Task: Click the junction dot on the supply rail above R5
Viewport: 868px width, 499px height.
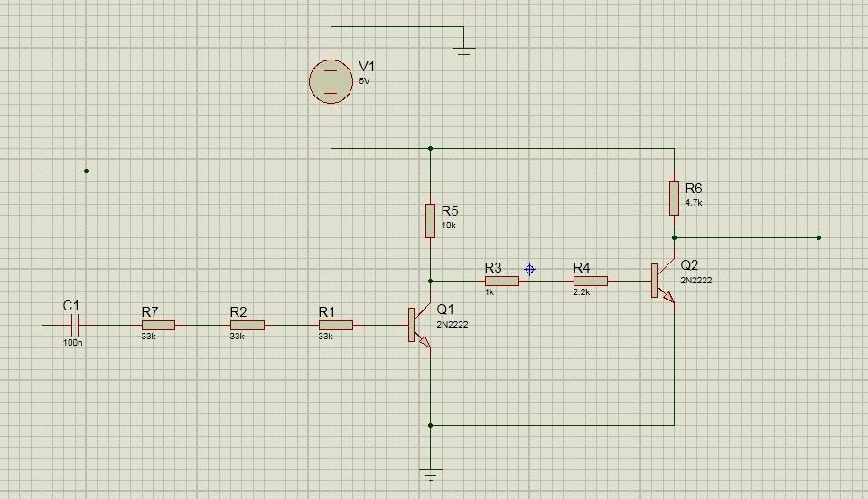Action: point(431,148)
